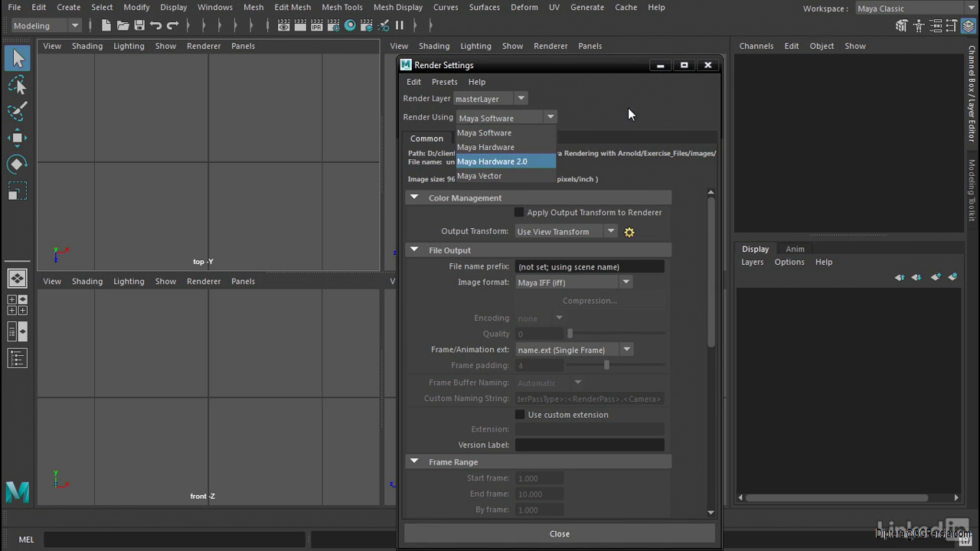
Task: Activate the Lasso select tool
Action: 18,85
